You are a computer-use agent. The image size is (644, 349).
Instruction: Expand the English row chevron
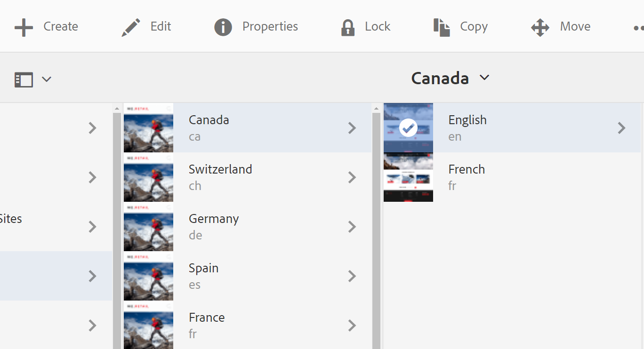(x=621, y=128)
